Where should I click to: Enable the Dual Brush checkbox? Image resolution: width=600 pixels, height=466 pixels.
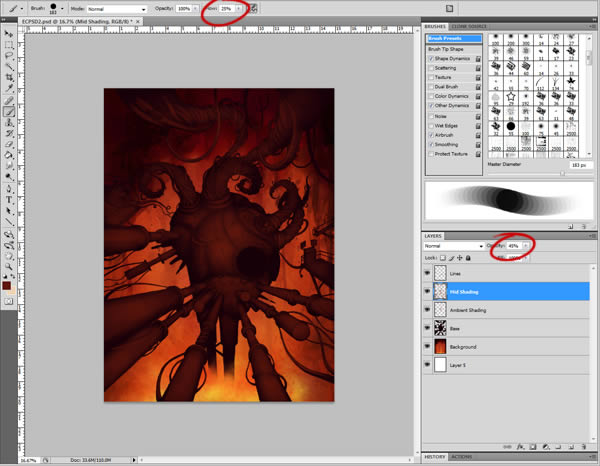[431, 87]
